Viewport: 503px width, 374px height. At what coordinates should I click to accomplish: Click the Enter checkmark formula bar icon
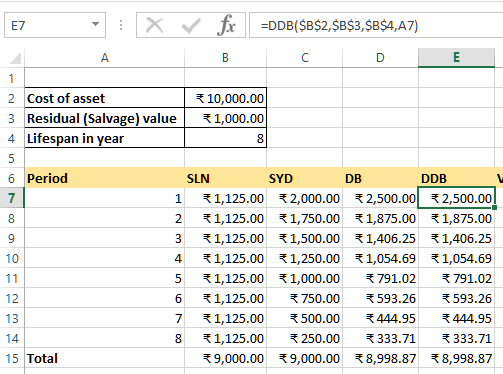191,25
